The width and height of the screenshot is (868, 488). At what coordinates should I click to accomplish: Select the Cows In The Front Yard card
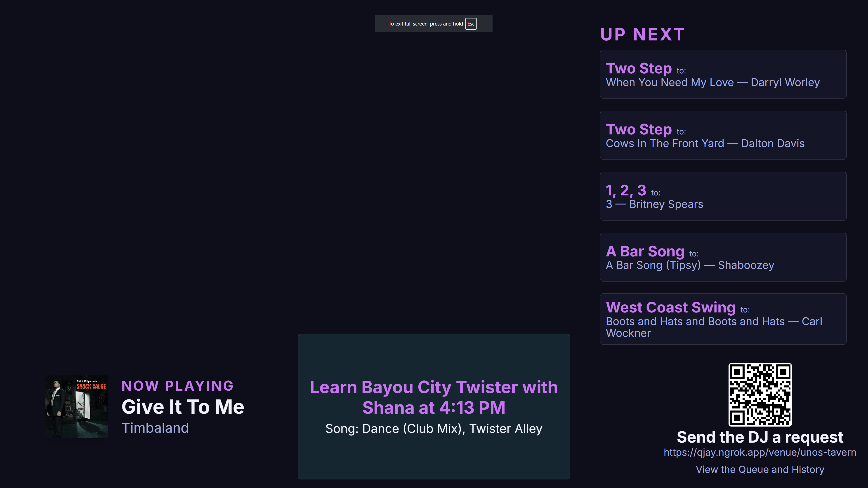tap(723, 135)
